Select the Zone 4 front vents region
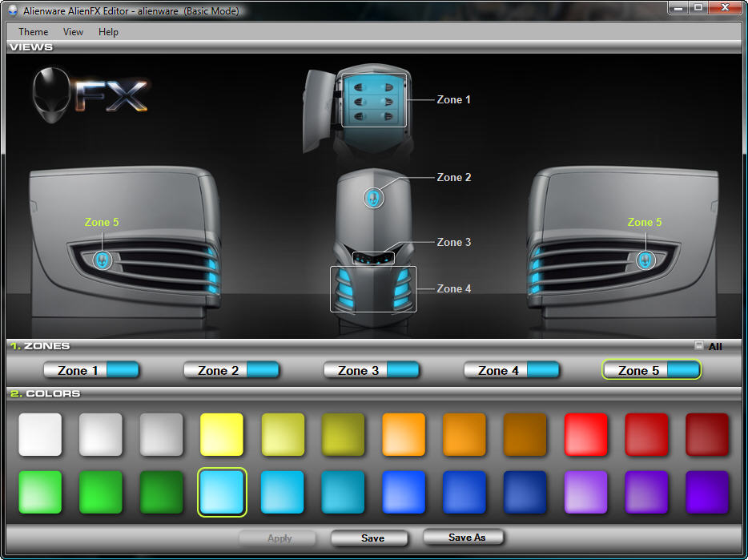Image resolution: width=748 pixels, height=560 pixels. (x=373, y=289)
